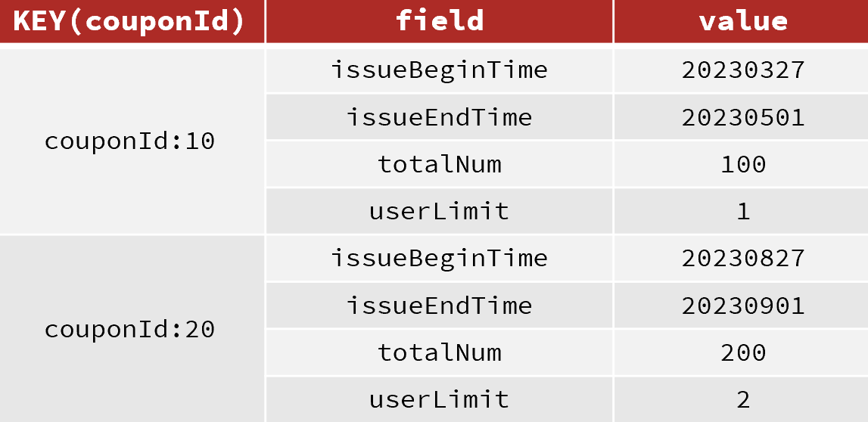
Task: Select totalNum field under couponId:20
Action: [440, 352]
